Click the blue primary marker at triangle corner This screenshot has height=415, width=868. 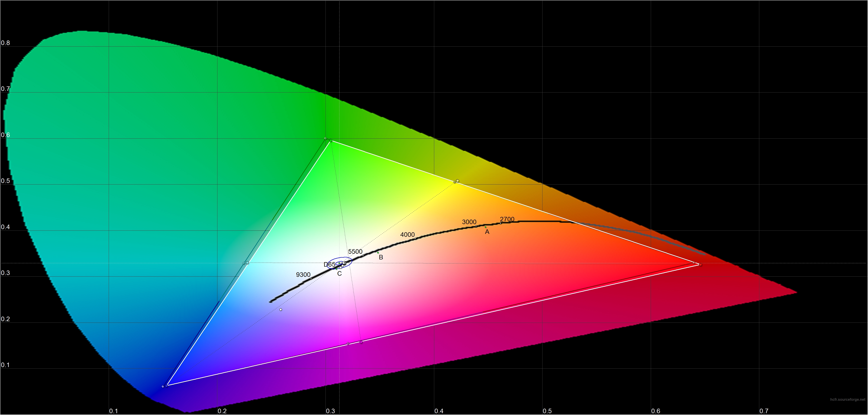point(166,386)
